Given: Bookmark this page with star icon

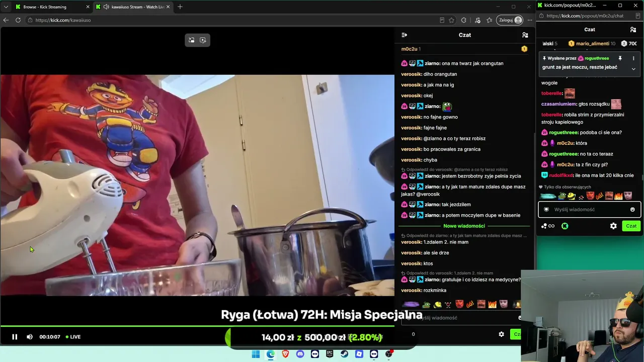Looking at the screenshot, I should click(451, 20).
